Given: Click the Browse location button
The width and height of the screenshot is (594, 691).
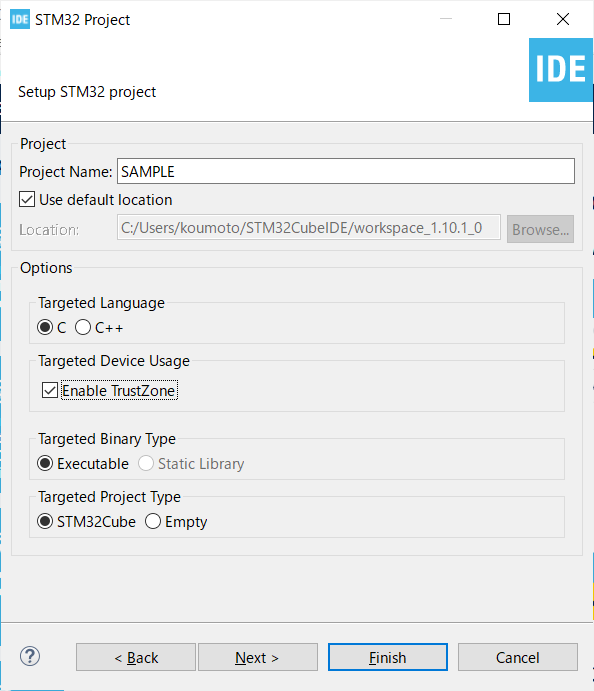Looking at the screenshot, I should click(x=540, y=229).
